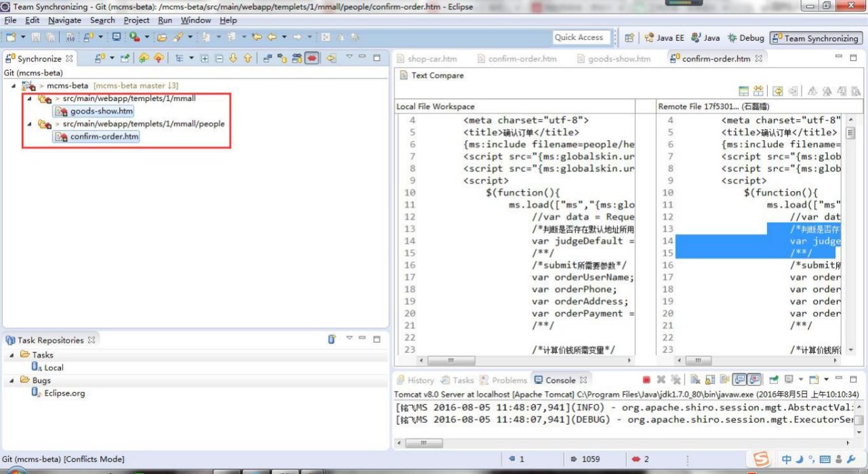Click the Back navigation arrow in toolbar
The image size is (868, 474).
(x=272, y=37)
